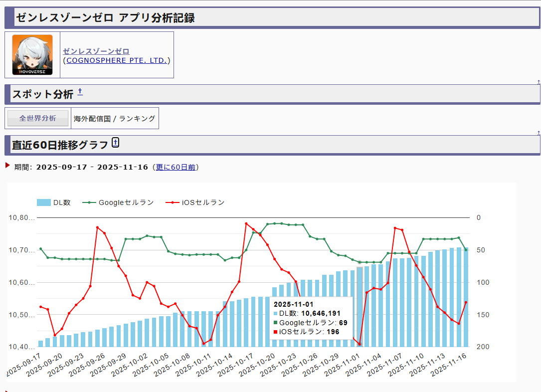Toggle the iOSセルラン legend entry
The height and width of the screenshot is (392, 541).
[195, 202]
